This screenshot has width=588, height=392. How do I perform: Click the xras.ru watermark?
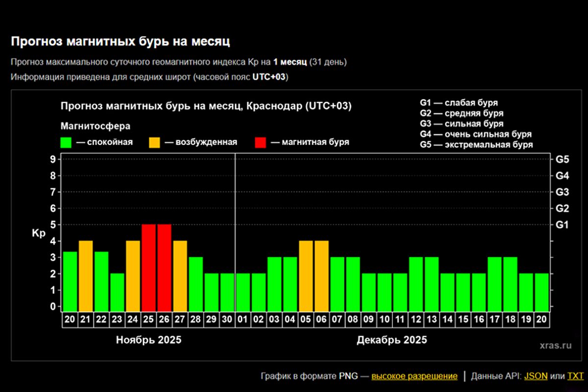[x=555, y=345]
